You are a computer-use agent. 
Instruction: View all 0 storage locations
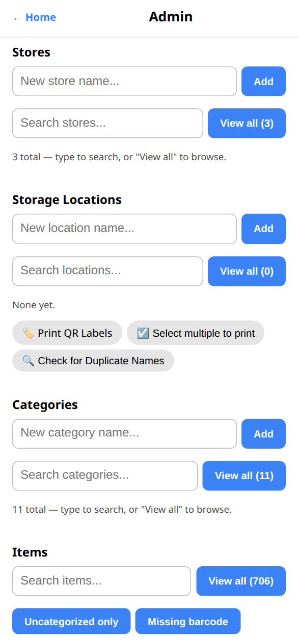click(247, 271)
